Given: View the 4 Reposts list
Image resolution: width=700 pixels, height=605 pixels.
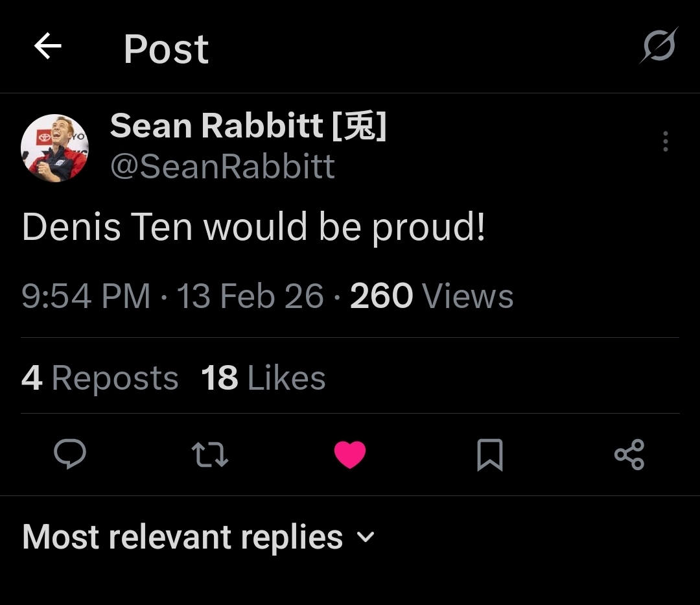Looking at the screenshot, I should [100, 378].
